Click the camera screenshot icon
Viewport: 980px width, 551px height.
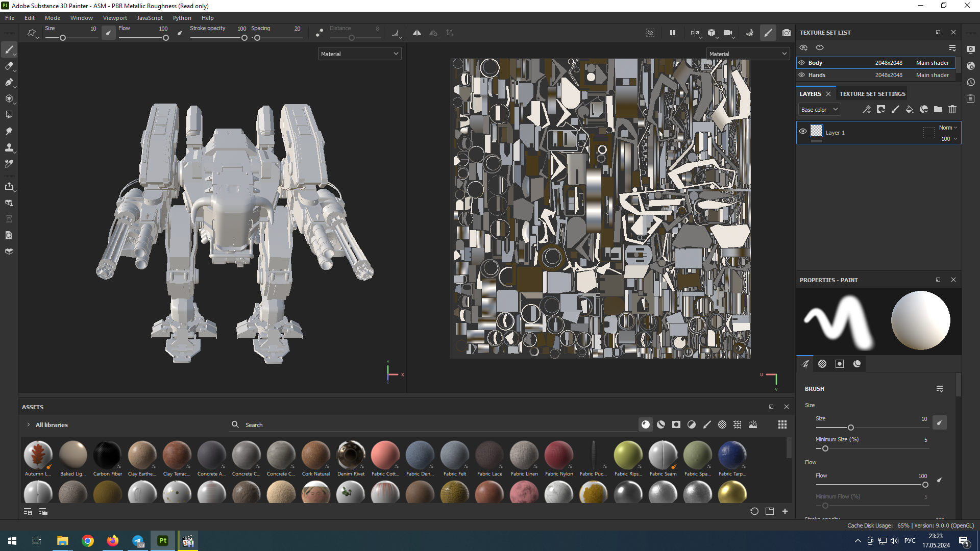(x=787, y=33)
